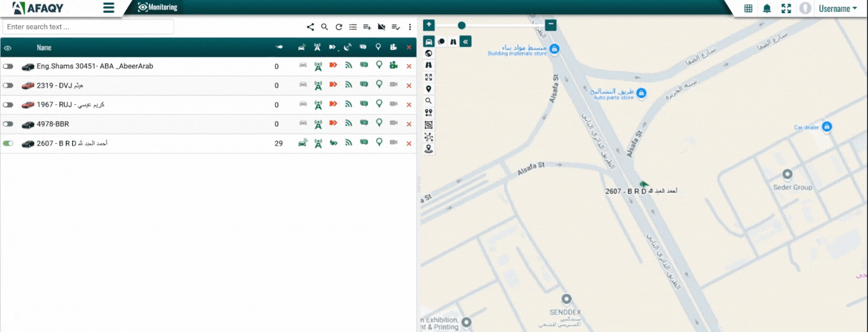Enable the toggle for Eng.Shams 30451
This screenshot has height=332, width=868.
pyautogui.click(x=8, y=66)
